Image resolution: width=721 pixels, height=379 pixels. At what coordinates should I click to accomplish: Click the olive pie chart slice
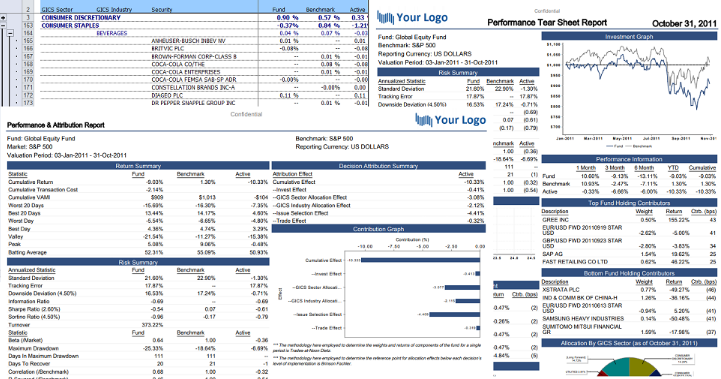coord(641,367)
